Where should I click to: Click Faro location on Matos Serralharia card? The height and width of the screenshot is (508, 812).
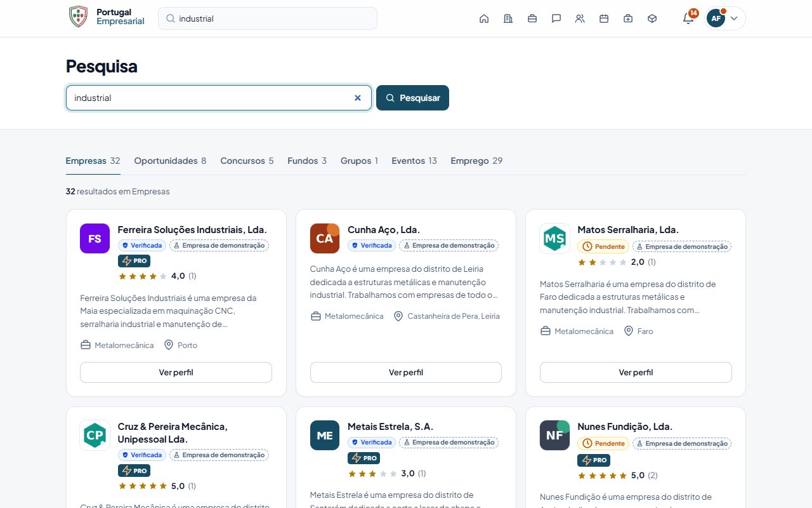click(638, 331)
